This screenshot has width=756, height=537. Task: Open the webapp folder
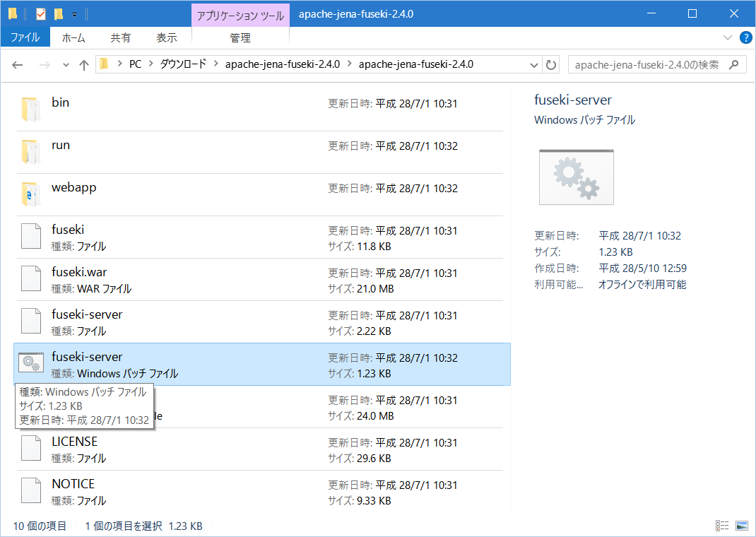(73, 187)
